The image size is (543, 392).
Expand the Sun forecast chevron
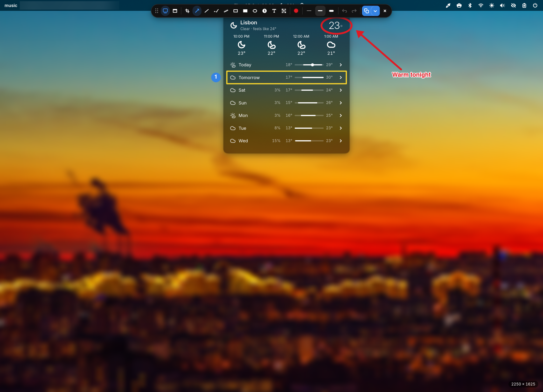341,103
